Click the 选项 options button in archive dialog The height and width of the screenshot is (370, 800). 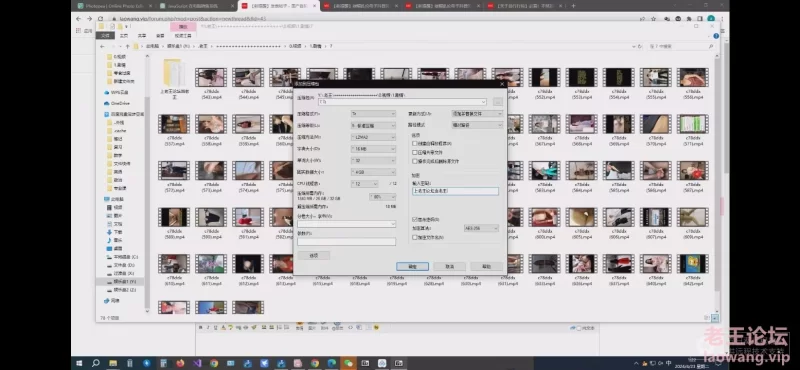pos(313,255)
